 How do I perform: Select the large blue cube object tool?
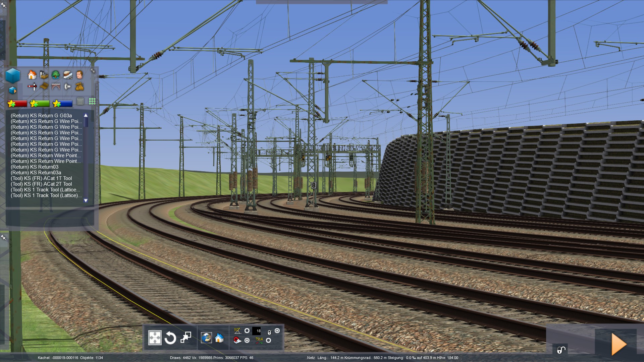pos(13,75)
